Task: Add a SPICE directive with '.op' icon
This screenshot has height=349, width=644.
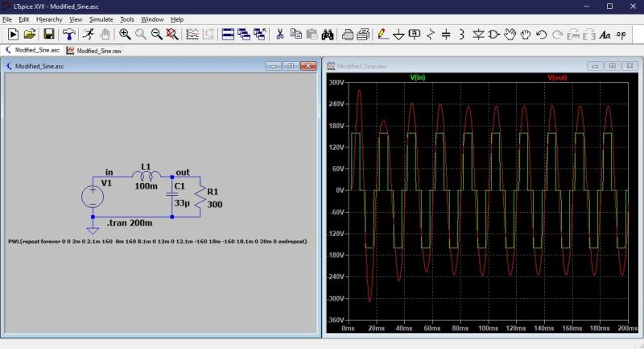Action: pos(621,35)
